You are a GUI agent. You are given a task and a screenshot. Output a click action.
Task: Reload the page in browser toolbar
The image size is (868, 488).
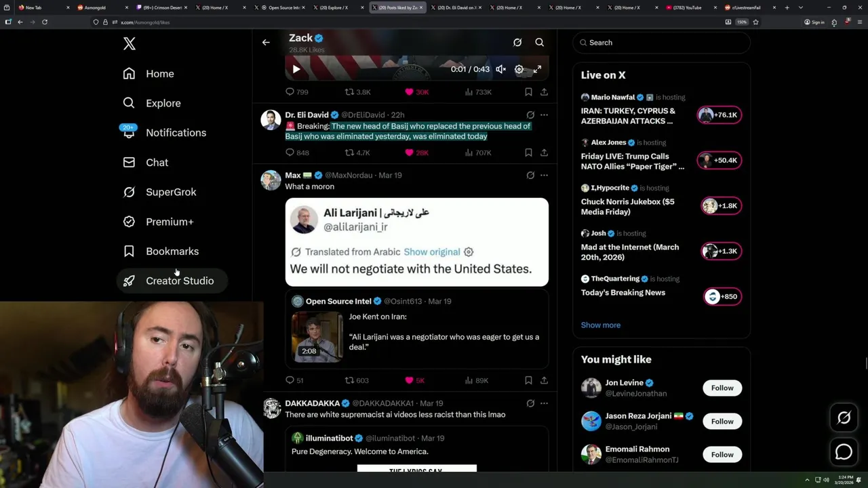click(x=45, y=22)
